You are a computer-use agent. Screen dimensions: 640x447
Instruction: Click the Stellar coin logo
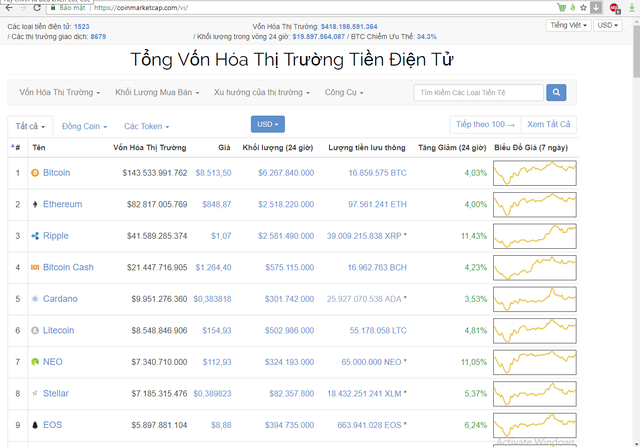[35, 393]
